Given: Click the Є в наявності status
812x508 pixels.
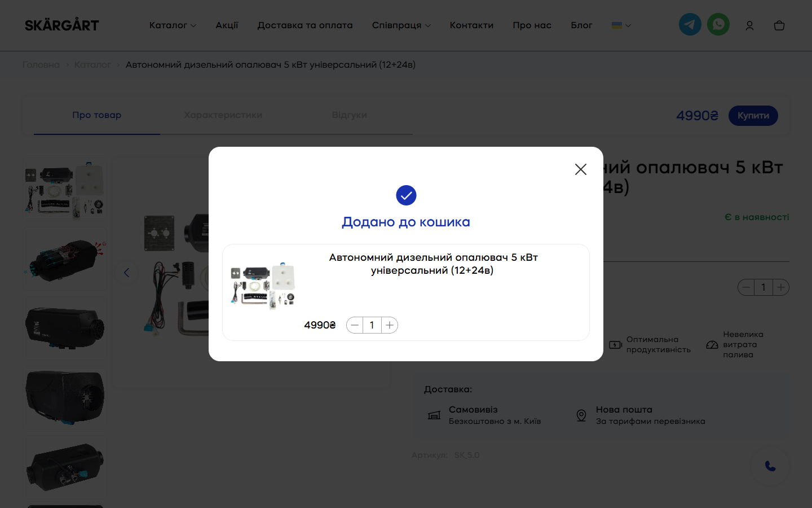Looking at the screenshot, I should (757, 217).
